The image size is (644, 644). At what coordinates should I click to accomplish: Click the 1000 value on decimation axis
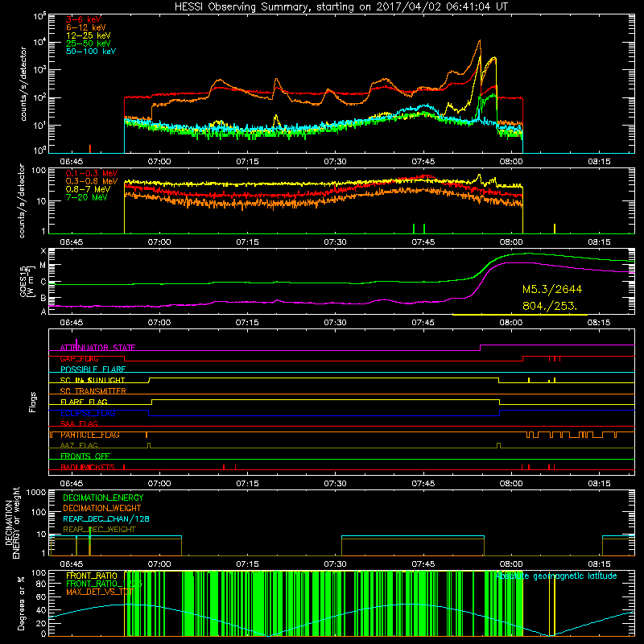(x=36, y=492)
